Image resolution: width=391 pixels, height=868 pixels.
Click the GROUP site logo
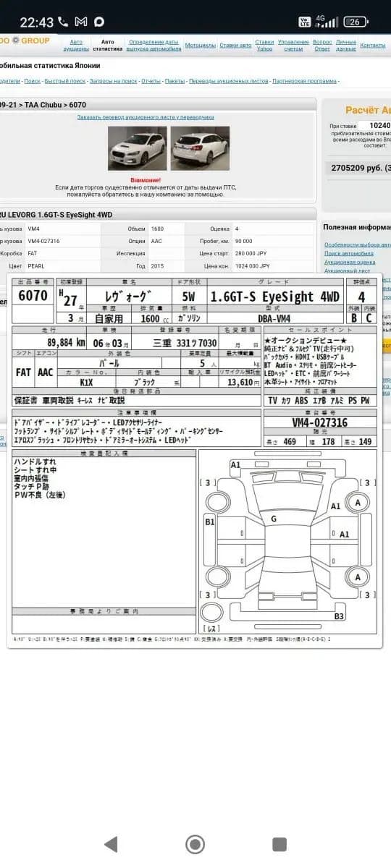click(x=25, y=41)
